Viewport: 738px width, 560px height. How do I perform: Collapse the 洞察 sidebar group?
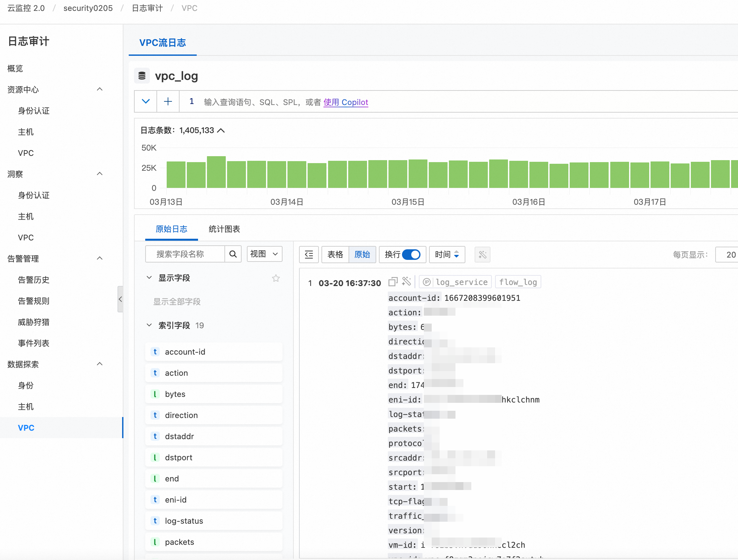coord(99,174)
